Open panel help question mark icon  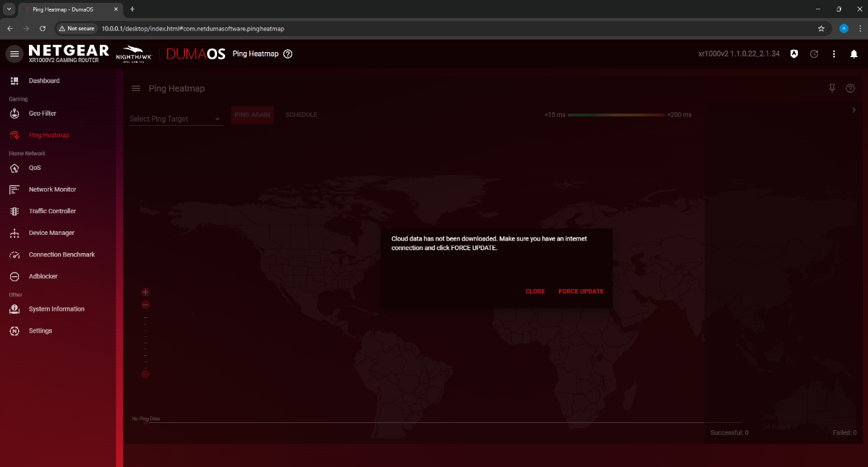pos(850,88)
